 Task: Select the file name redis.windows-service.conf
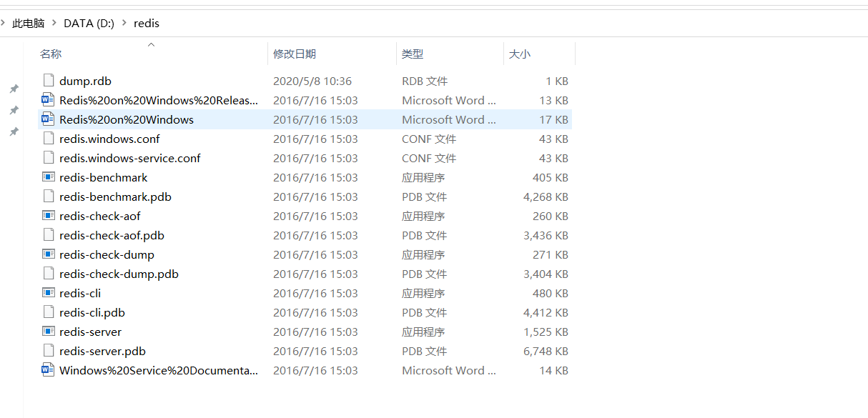(130, 158)
